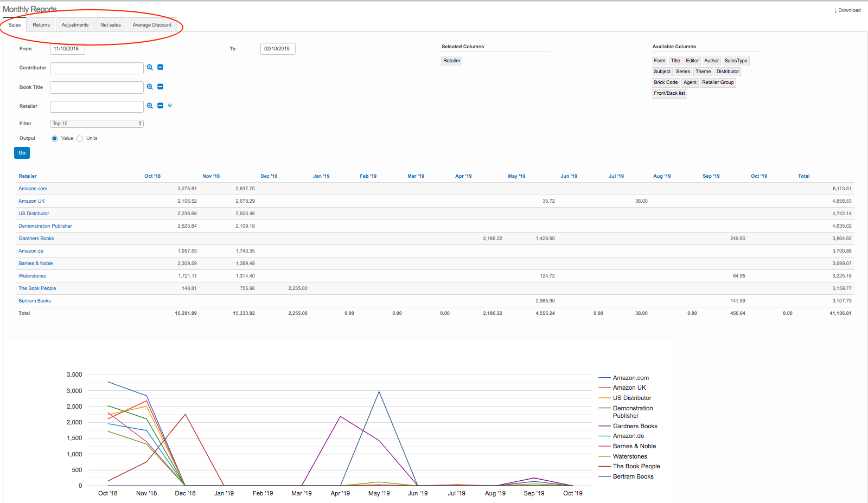Screen dimensions: 868x503
Task: Click the Total column header
Action: pos(803,176)
